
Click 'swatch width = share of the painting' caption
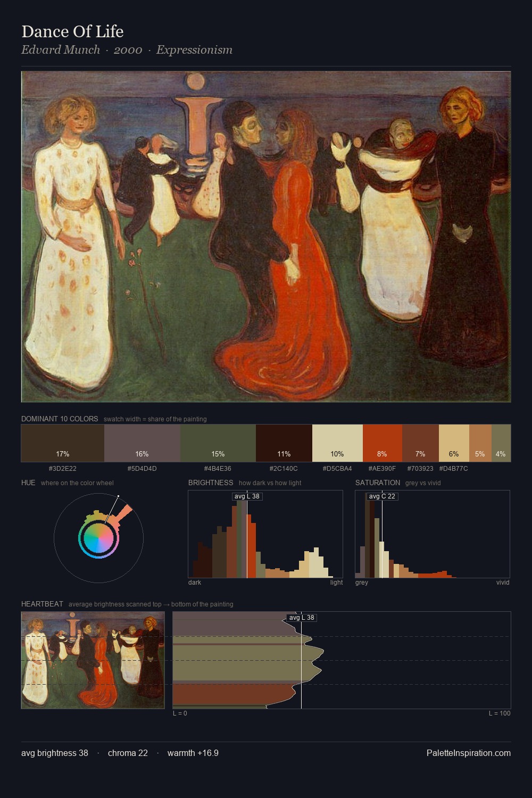click(155, 419)
